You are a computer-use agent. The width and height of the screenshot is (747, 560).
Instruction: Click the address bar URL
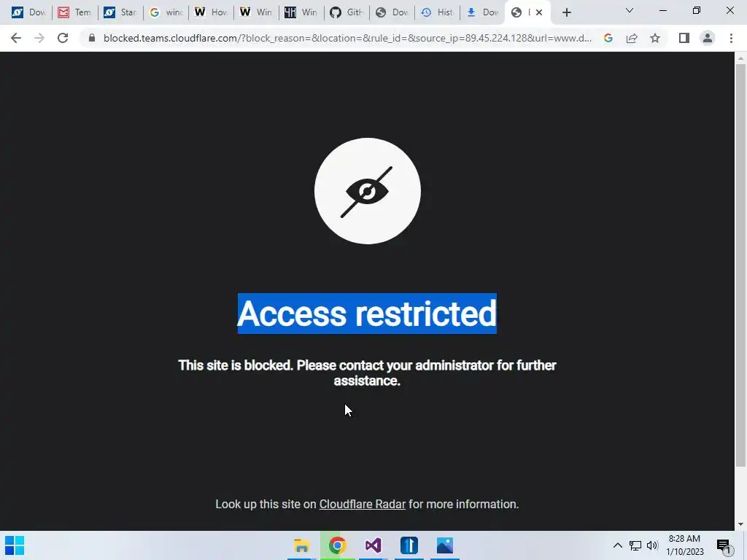347,38
